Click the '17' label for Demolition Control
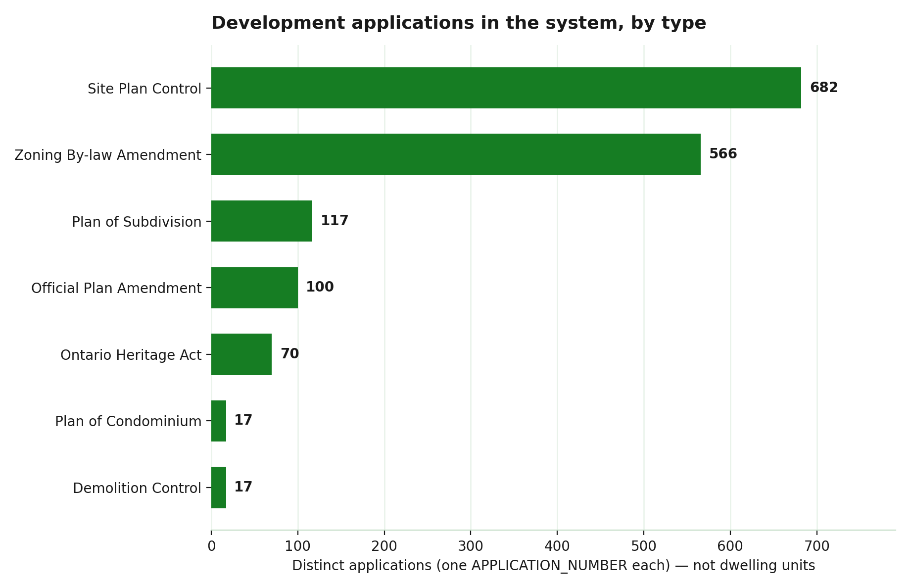Screen dimensions: 910x588 point(243,487)
